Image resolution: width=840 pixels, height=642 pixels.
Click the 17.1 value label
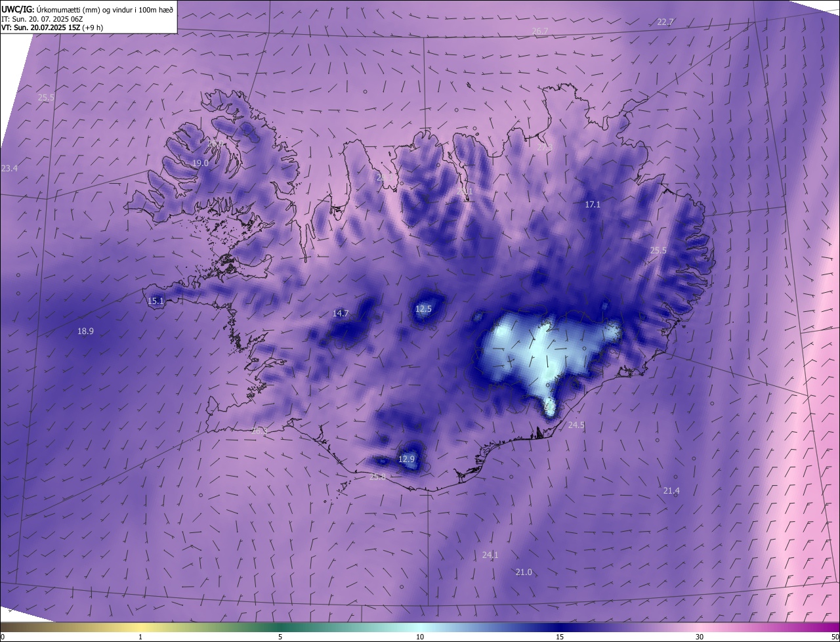coord(593,205)
